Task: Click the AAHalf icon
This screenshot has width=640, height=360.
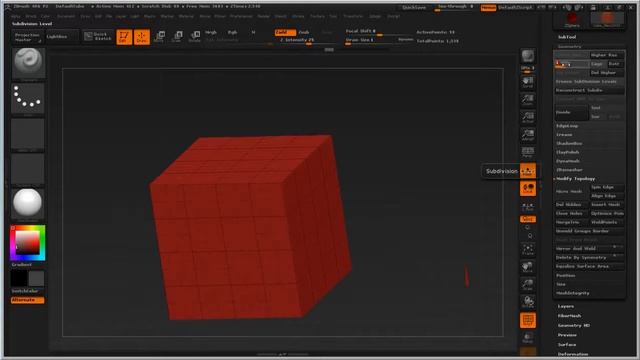Action: (x=528, y=135)
